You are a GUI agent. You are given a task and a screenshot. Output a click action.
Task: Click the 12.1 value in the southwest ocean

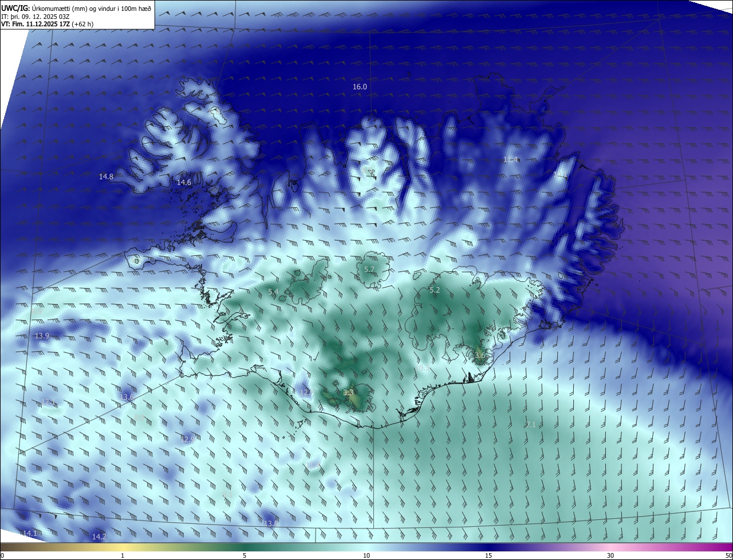coord(49,401)
